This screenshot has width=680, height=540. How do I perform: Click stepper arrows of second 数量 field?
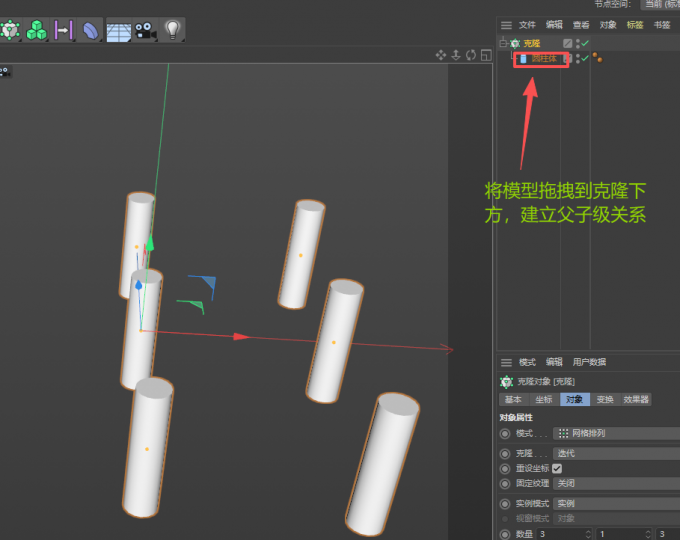pos(648,534)
